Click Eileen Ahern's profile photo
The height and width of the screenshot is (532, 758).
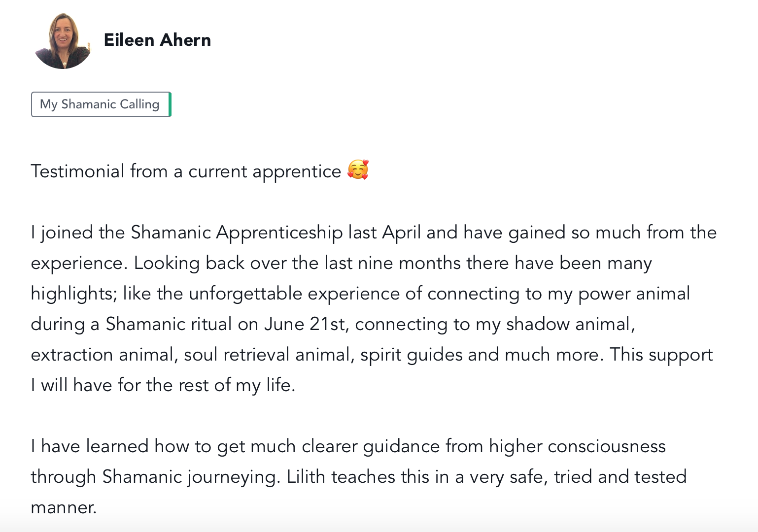coord(63,41)
